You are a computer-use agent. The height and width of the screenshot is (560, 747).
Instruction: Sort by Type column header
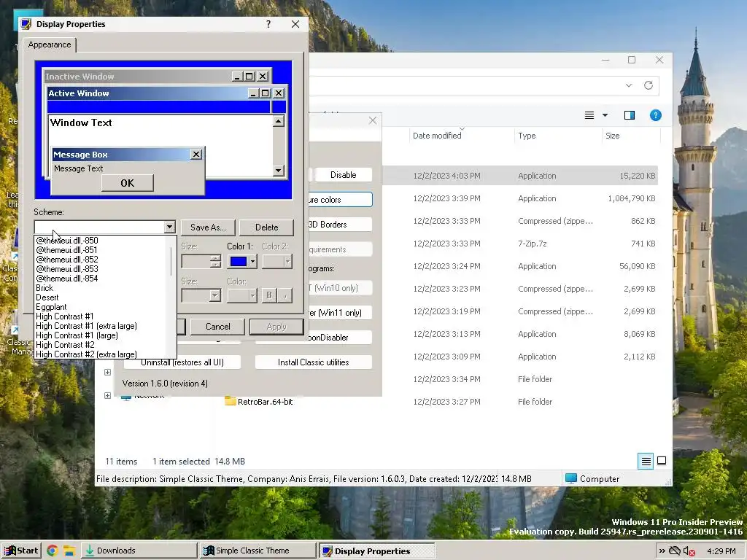click(527, 136)
